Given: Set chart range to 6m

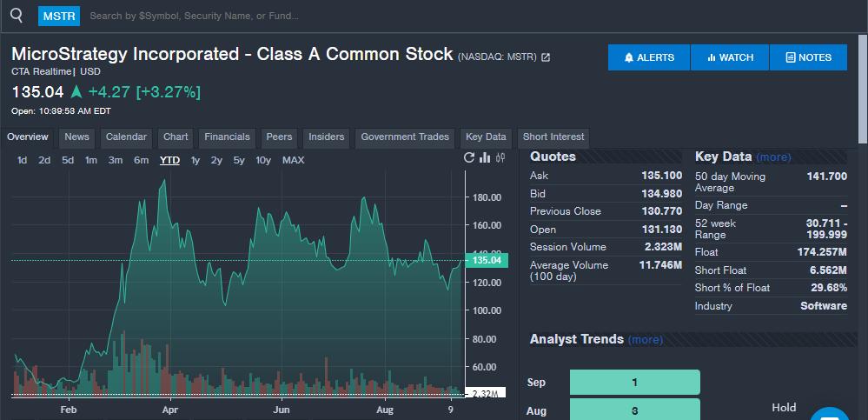Looking at the screenshot, I should pyautogui.click(x=141, y=160).
